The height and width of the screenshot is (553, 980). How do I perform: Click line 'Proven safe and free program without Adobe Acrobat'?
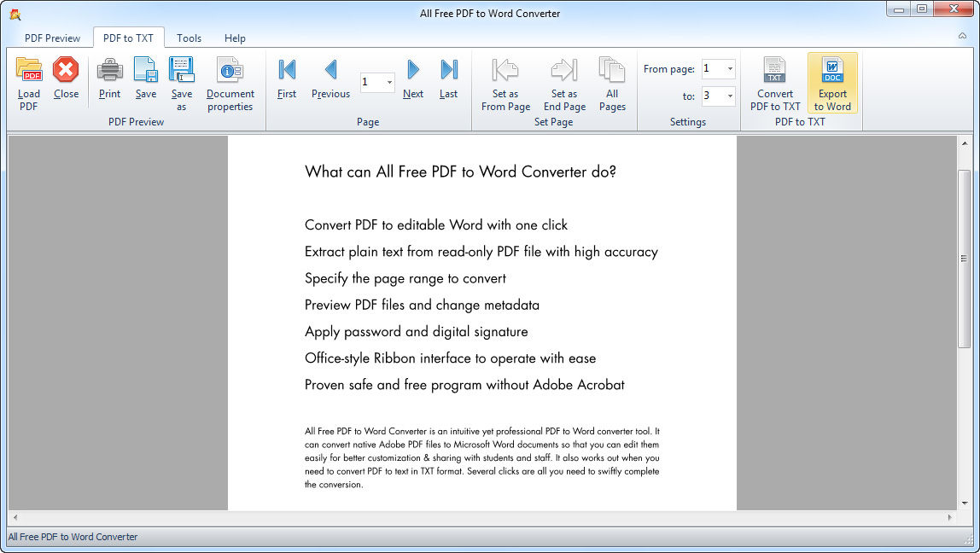(x=464, y=385)
